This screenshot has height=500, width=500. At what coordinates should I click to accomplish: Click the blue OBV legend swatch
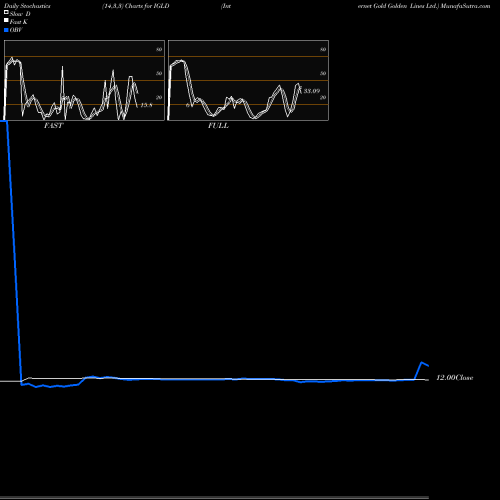pyautogui.click(x=6, y=30)
